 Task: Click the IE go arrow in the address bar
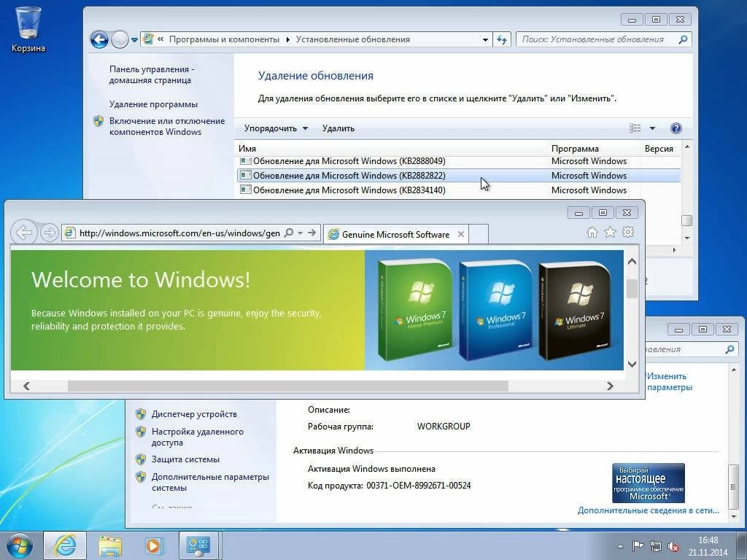point(312,233)
